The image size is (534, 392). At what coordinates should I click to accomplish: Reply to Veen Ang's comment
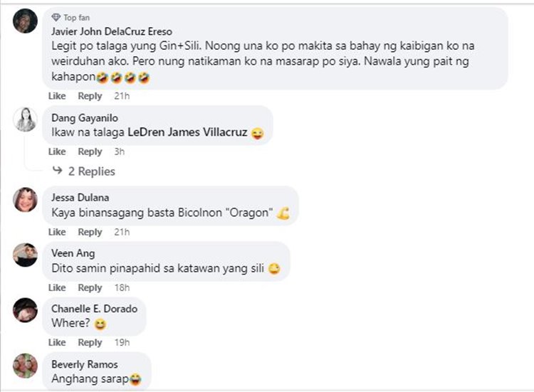point(90,287)
